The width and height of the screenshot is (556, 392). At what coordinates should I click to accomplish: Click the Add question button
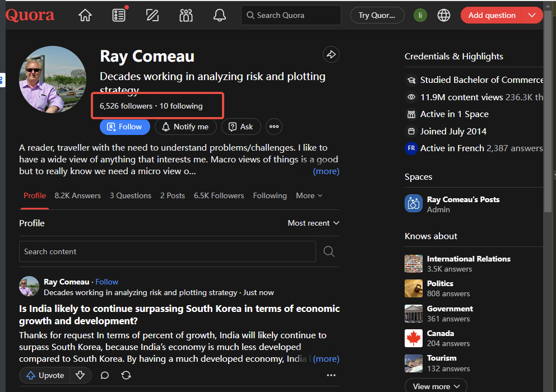(492, 15)
